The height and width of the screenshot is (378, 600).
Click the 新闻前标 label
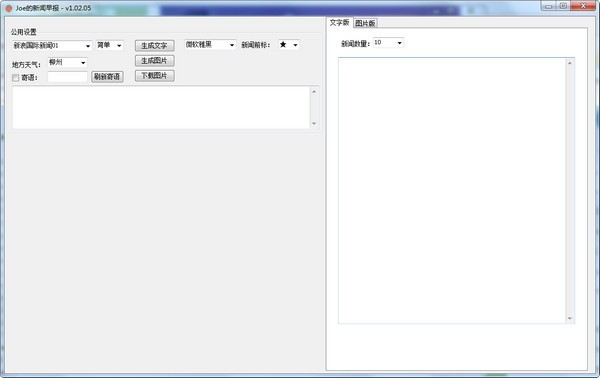point(256,45)
